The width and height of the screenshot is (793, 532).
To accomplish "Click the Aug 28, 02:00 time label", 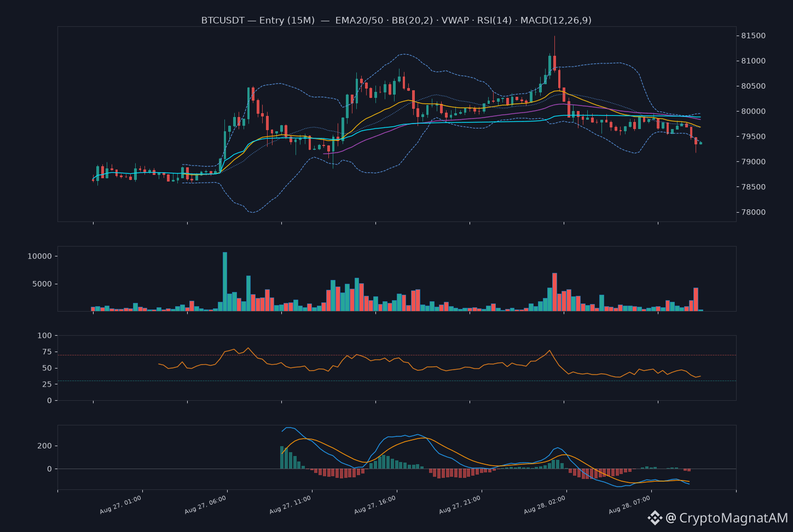I will 545,505.
